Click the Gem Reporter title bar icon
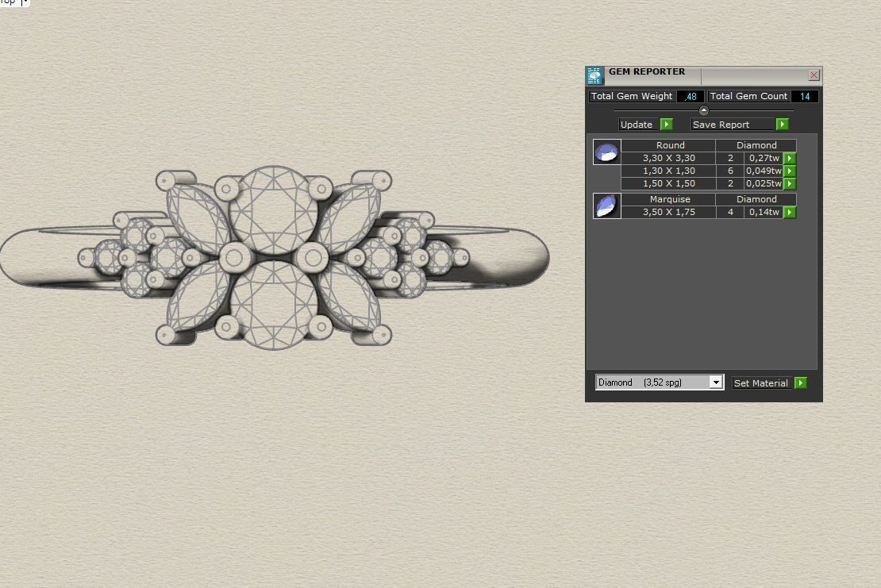 [x=594, y=75]
